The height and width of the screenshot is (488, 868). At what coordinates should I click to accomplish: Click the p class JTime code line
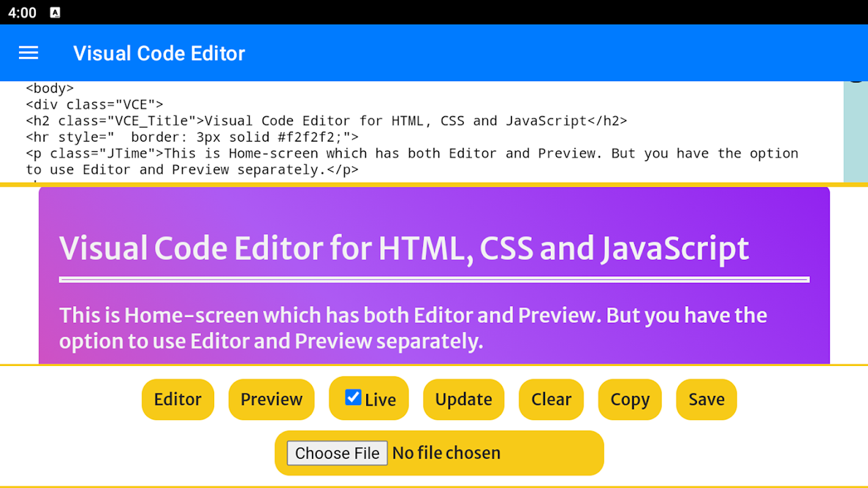tap(412, 161)
